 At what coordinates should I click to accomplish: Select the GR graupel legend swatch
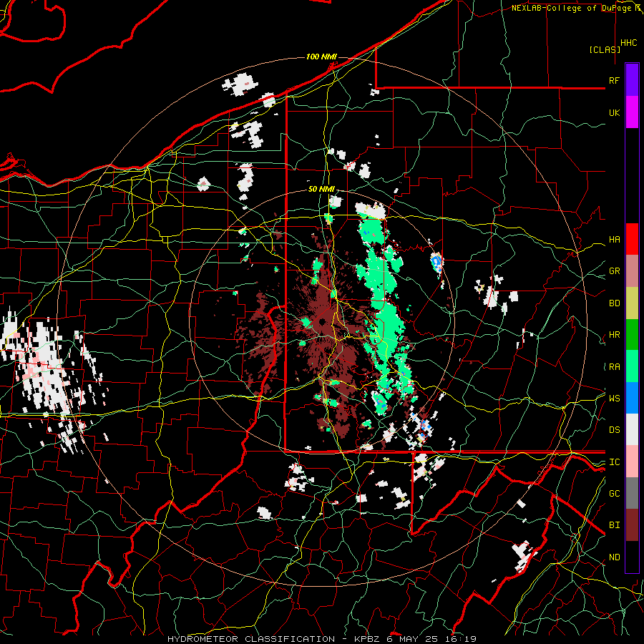click(x=632, y=271)
